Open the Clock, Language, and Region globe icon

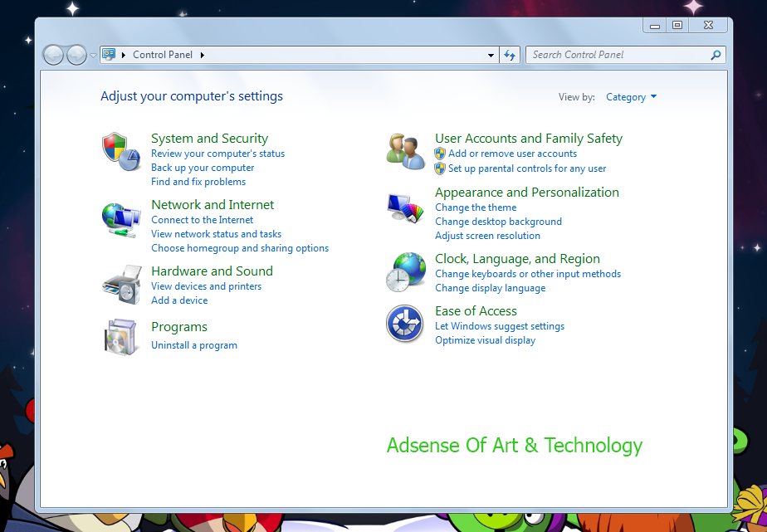coord(406,272)
